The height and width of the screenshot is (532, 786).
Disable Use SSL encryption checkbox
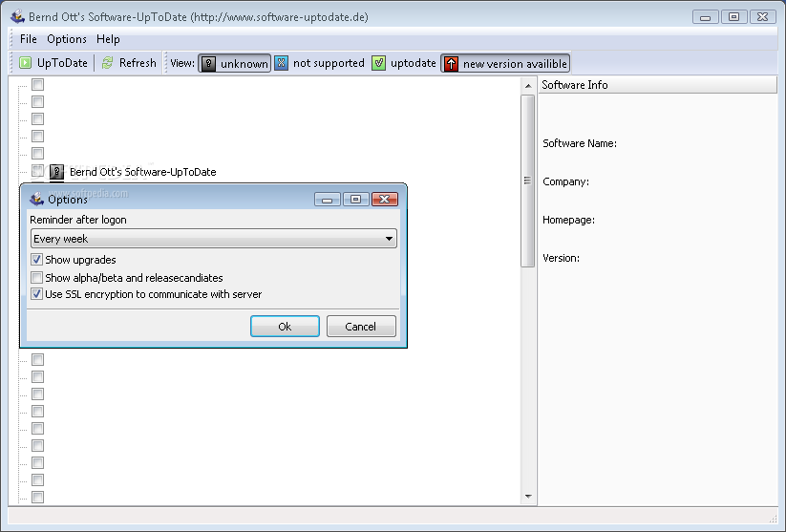point(36,294)
